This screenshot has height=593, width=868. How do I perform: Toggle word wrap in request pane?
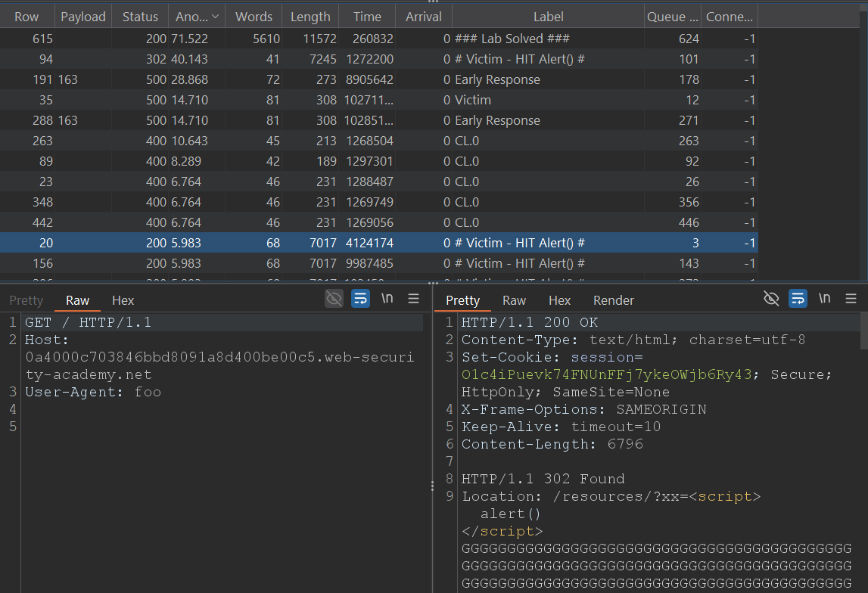click(x=361, y=299)
